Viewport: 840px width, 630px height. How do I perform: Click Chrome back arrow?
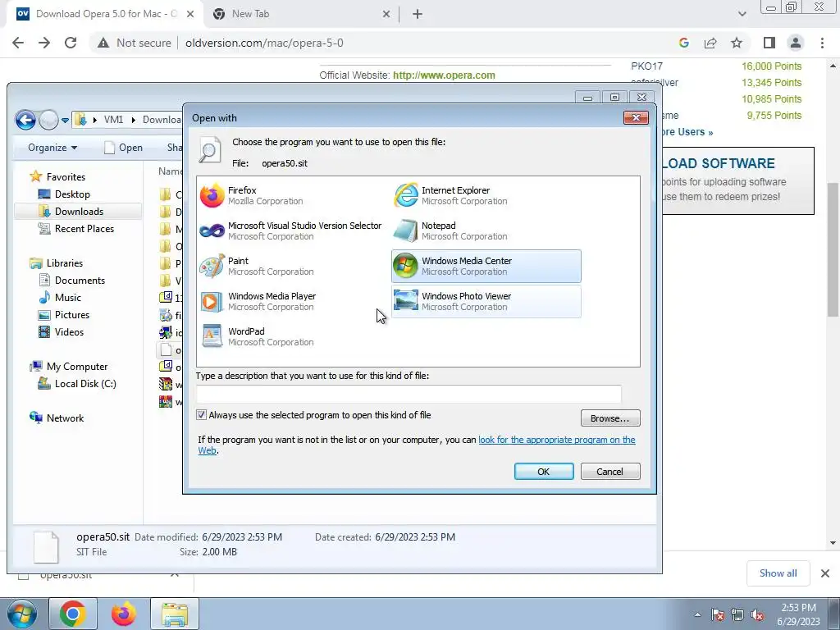pyautogui.click(x=18, y=43)
